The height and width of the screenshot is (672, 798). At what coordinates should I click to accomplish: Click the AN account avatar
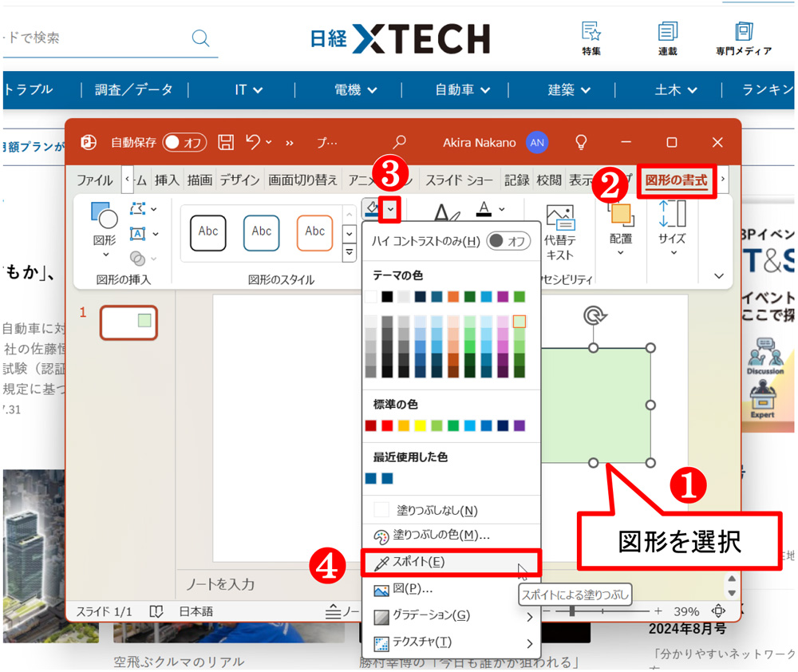[537, 143]
